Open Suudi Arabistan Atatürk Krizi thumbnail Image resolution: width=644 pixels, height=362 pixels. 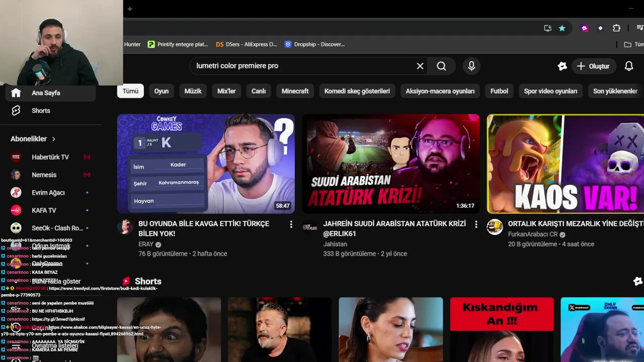tap(391, 164)
